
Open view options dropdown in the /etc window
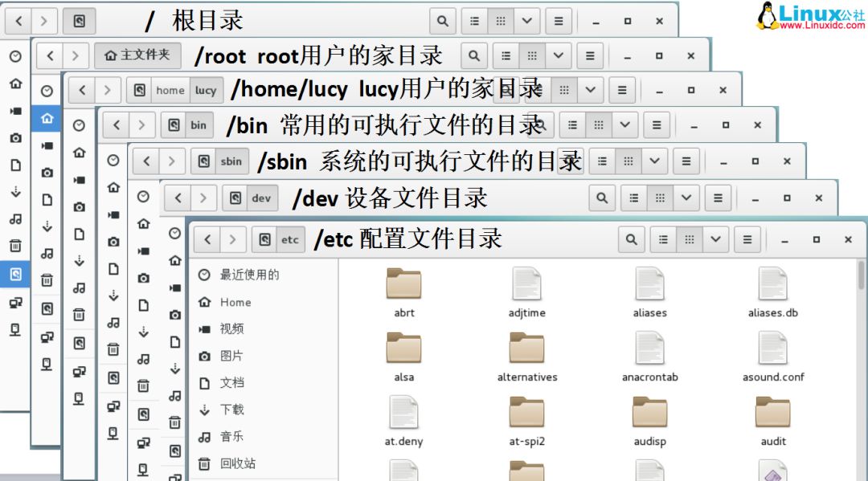(x=715, y=239)
